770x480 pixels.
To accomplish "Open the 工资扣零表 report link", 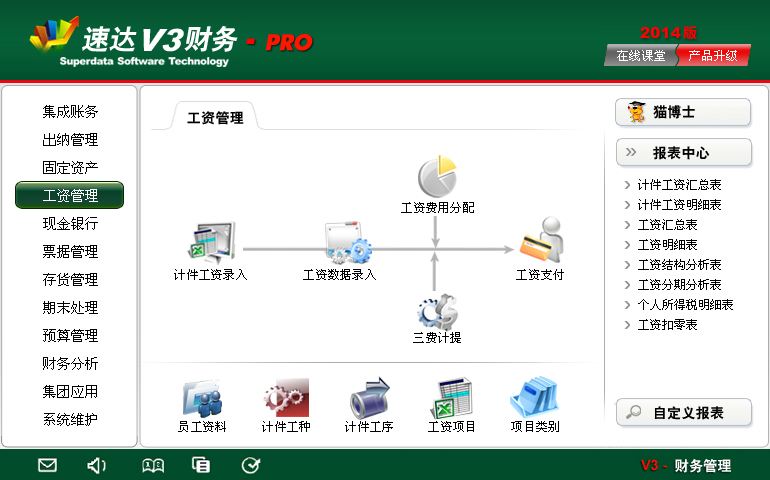I will pos(667,325).
